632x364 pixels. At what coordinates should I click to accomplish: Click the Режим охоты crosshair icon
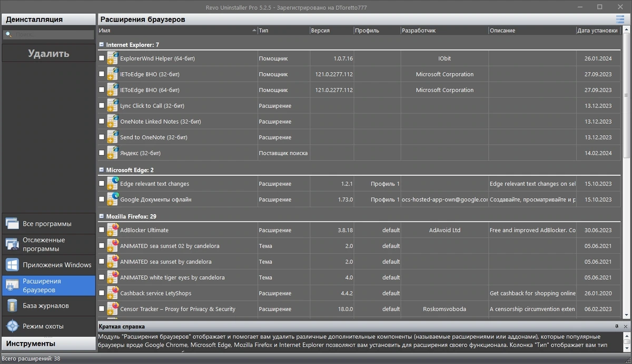12,326
